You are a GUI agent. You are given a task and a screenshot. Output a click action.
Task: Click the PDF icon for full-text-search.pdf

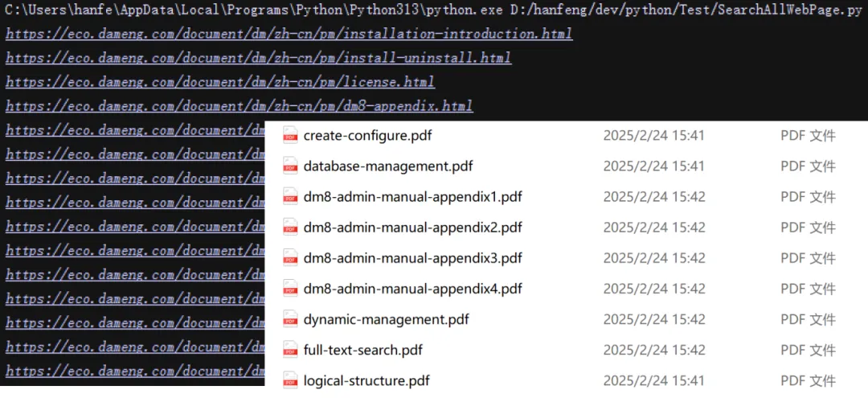click(x=291, y=350)
